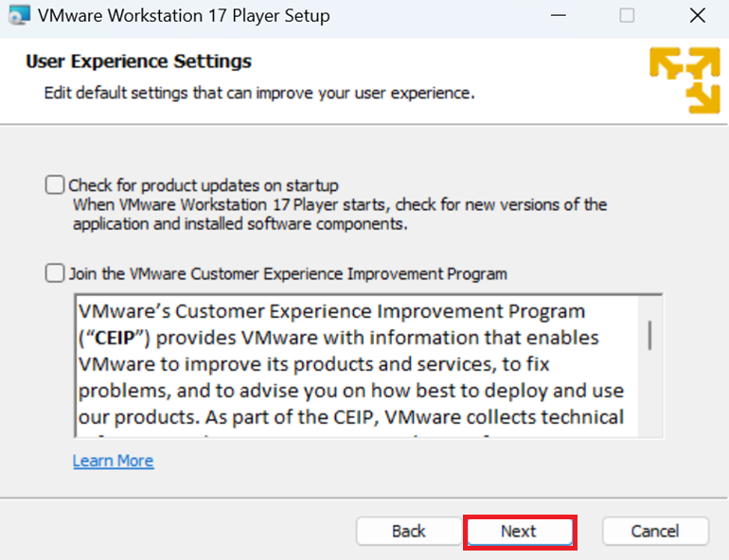The height and width of the screenshot is (560, 729).
Task: Minimize the Setup window
Action: click(558, 15)
